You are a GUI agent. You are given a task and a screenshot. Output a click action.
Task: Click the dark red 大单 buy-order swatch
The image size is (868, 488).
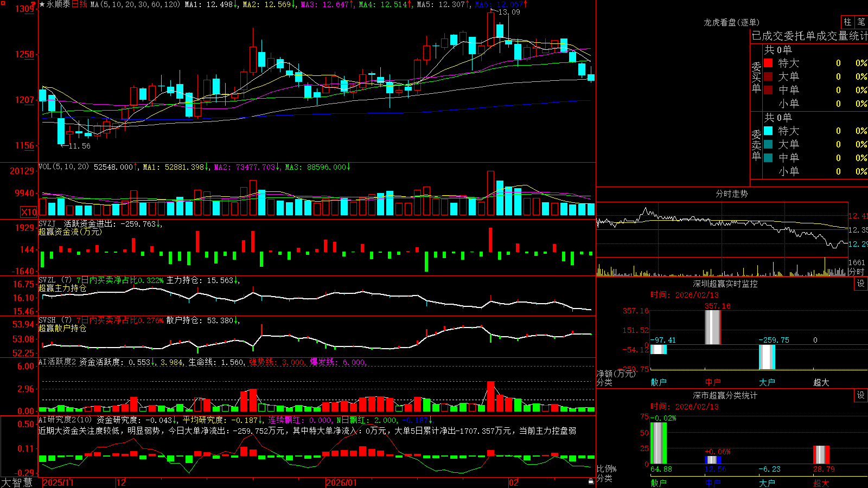(x=768, y=76)
